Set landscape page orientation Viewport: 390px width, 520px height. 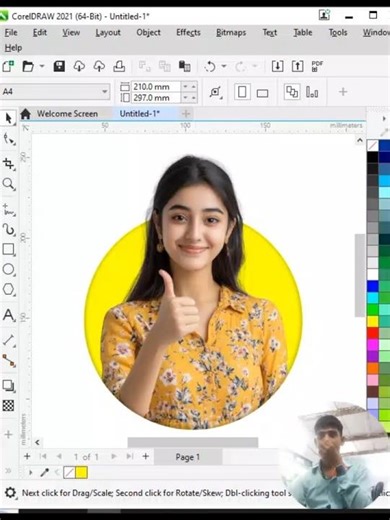coord(262,93)
